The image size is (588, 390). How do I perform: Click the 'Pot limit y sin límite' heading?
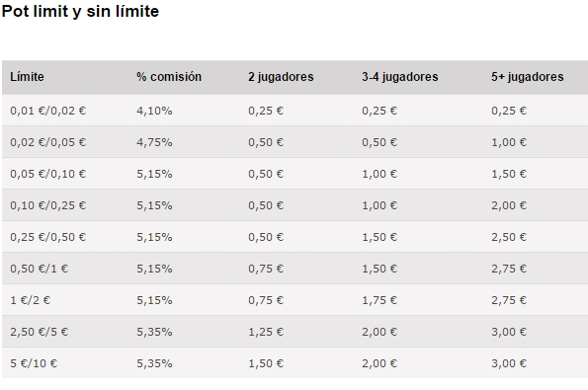pyautogui.click(x=80, y=11)
